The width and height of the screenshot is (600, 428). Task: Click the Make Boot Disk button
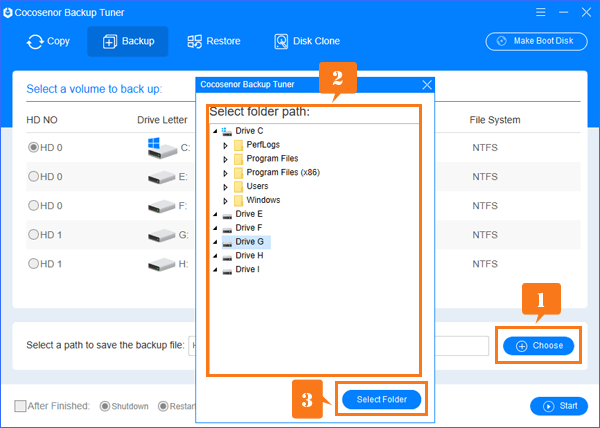[536, 41]
